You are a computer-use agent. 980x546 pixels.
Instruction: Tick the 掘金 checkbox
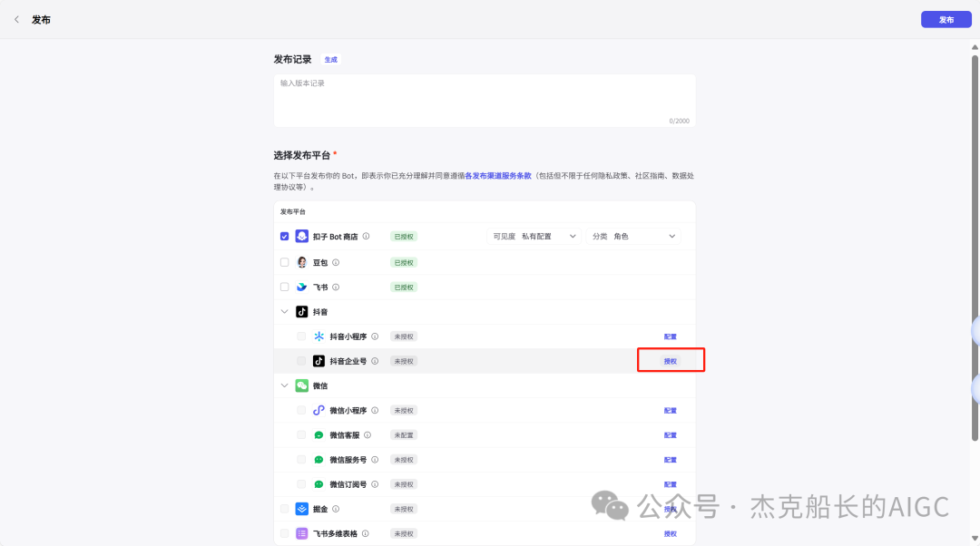tap(284, 509)
